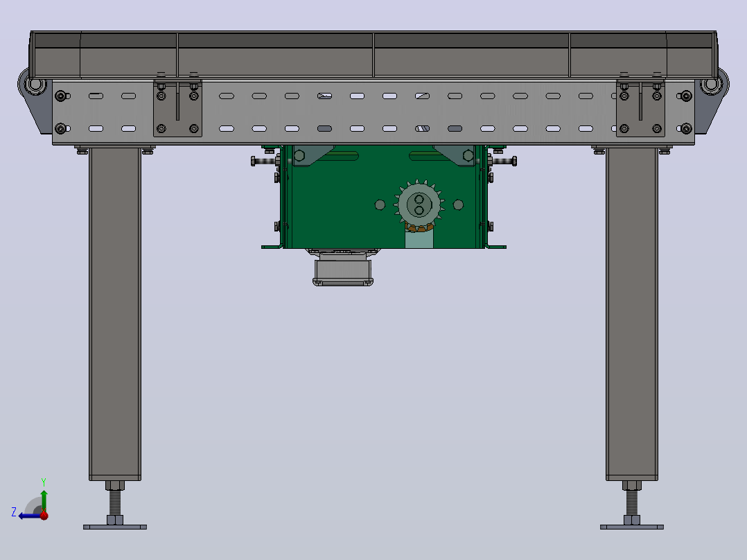Select the right guide bracket plate
This screenshot has height=560, width=747.
pyautogui.click(x=640, y=109)
